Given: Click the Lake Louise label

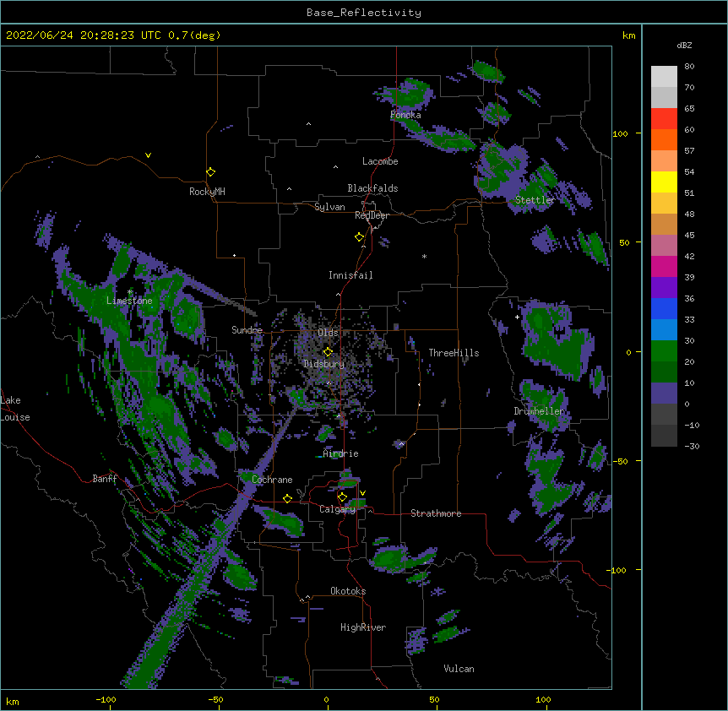Looking at the screenshot, I should 15,409.
